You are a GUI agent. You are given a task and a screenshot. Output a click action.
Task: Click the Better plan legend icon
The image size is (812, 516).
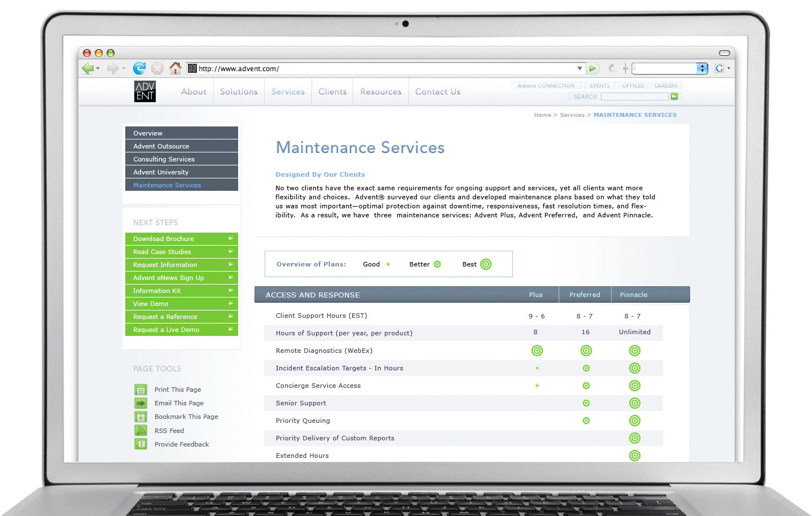437,264
